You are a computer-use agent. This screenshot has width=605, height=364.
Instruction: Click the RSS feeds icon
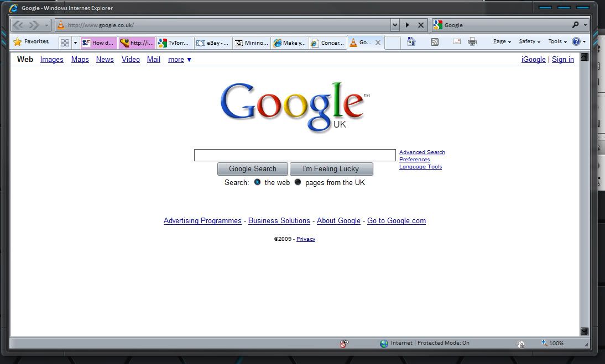435,41
